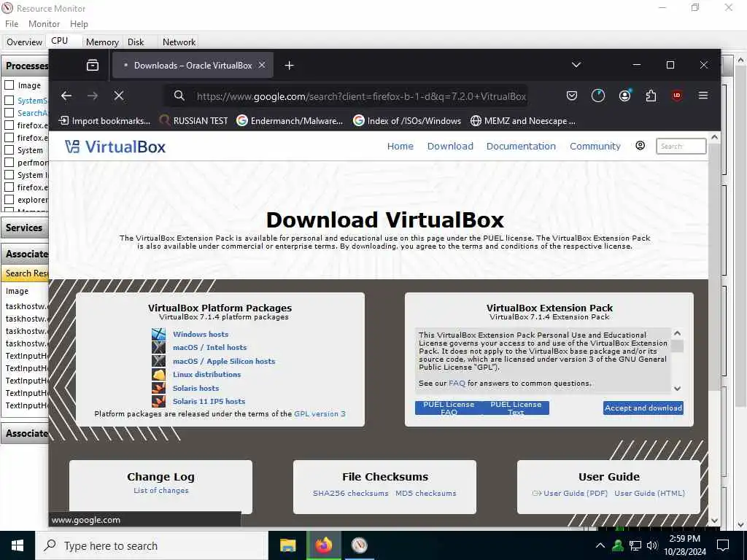The height and width of the screenshot is (560, 747).
Task: Click the Solaris hosts icon
Action: [158, 388]
